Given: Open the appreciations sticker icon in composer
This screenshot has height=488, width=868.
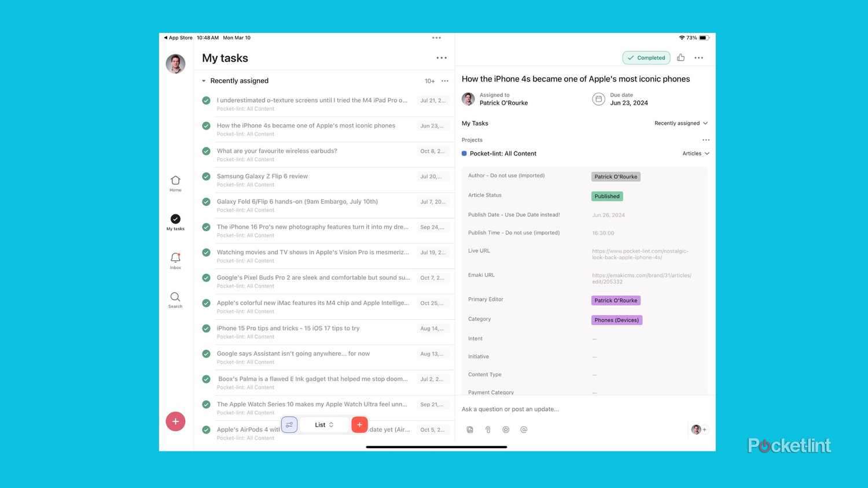Looking at the screenshot, I should (x=506, y=429).
